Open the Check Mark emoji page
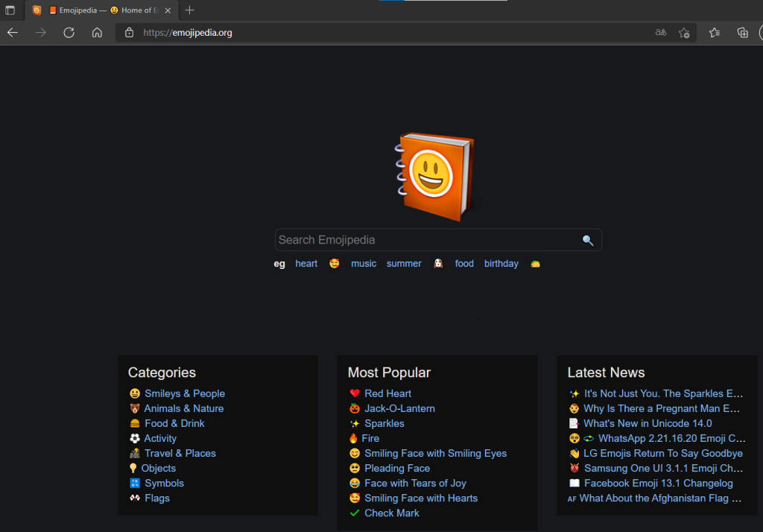 tap(392, 513)
